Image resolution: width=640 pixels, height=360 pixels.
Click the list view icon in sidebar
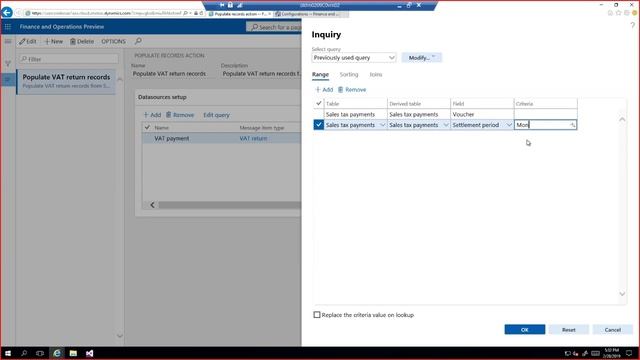pyautogui.click(x=8, y=80)
